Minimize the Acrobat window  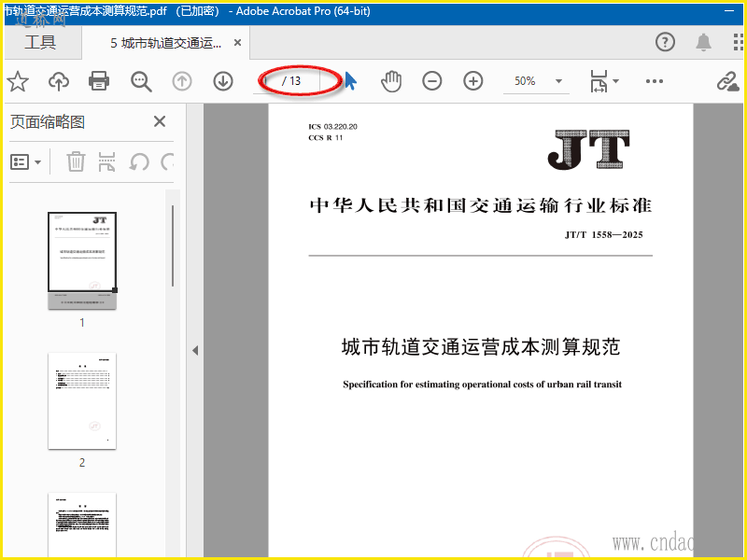click(x=729, y=10)
